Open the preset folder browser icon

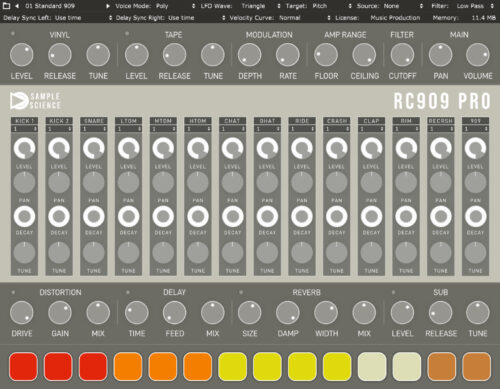[6, 6]
